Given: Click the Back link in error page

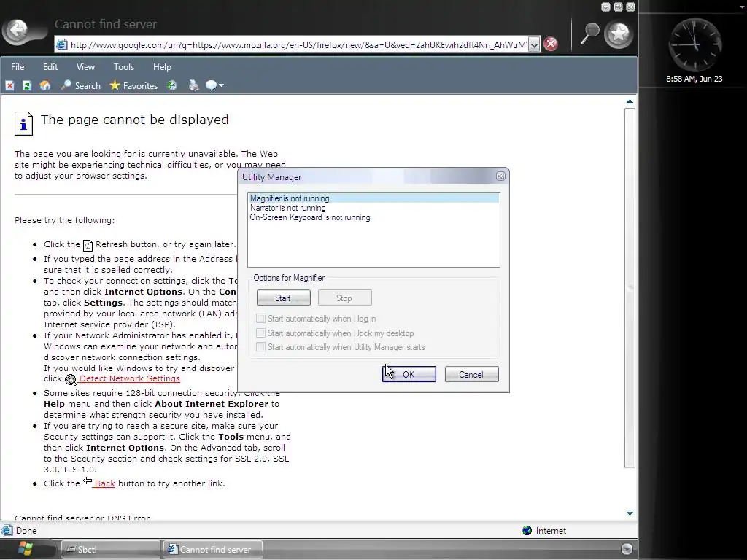Looking at the screenshot, I should pos(105,483).
